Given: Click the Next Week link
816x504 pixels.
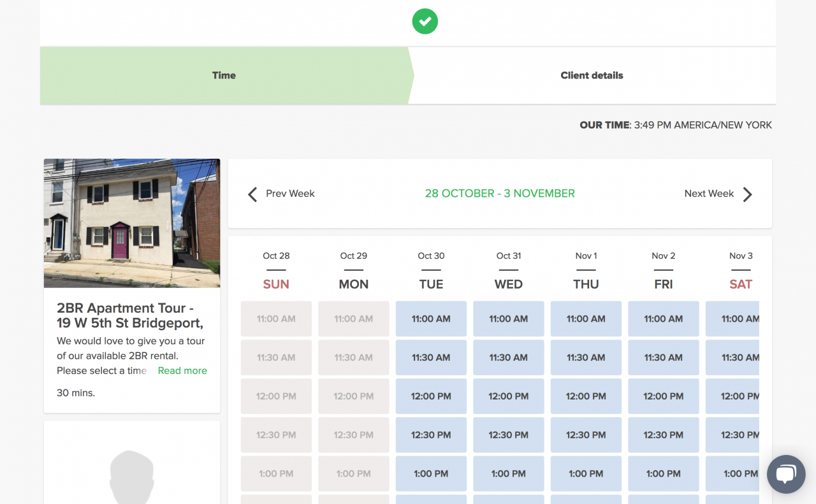Looking at the screenshot, I should pyautogui.click(x=709, y=194).
